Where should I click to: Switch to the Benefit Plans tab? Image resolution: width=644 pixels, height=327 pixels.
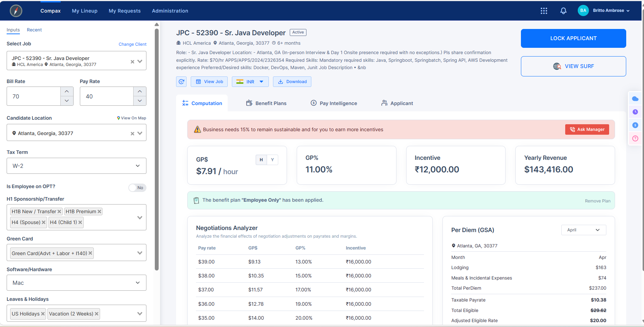[x=266, y=103]
